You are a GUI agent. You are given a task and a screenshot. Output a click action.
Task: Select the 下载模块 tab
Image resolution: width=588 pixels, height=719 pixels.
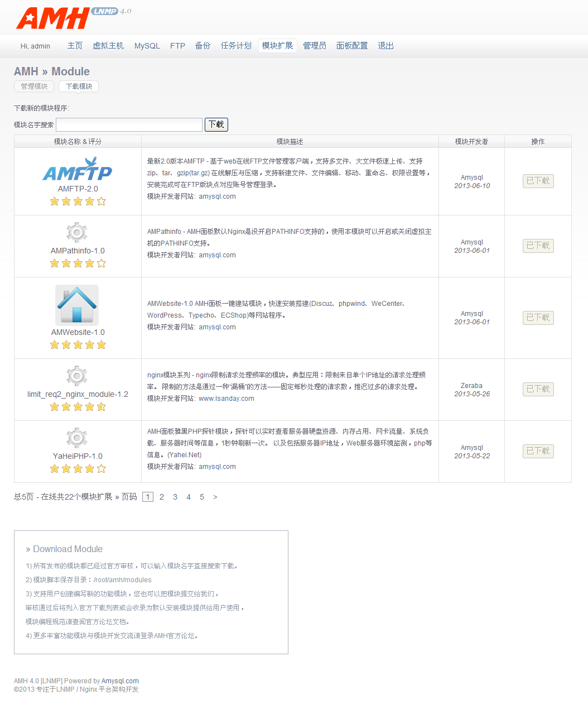click(79, 86)
